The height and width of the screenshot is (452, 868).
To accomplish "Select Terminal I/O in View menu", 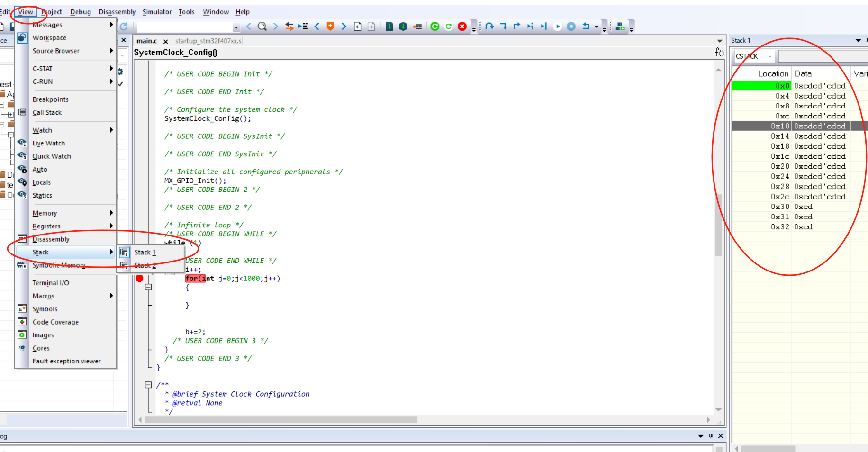I will click(65, 283).
